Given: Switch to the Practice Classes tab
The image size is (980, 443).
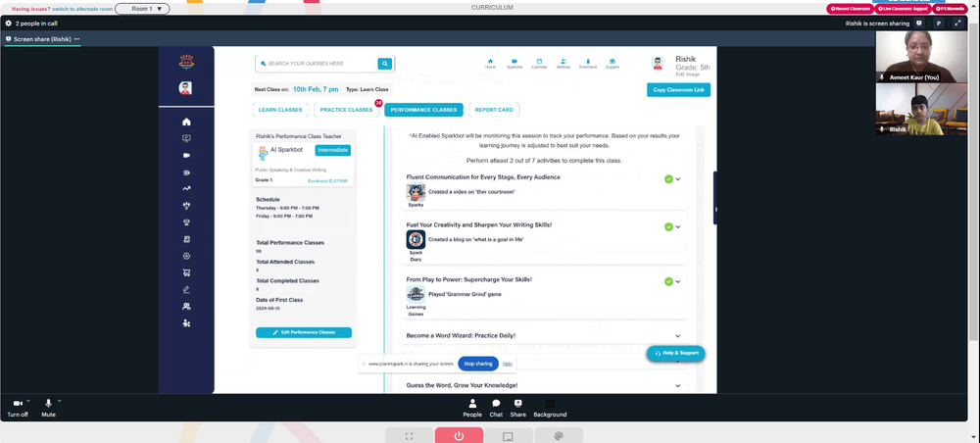Looking at the screenshot, I should [346, 110].
